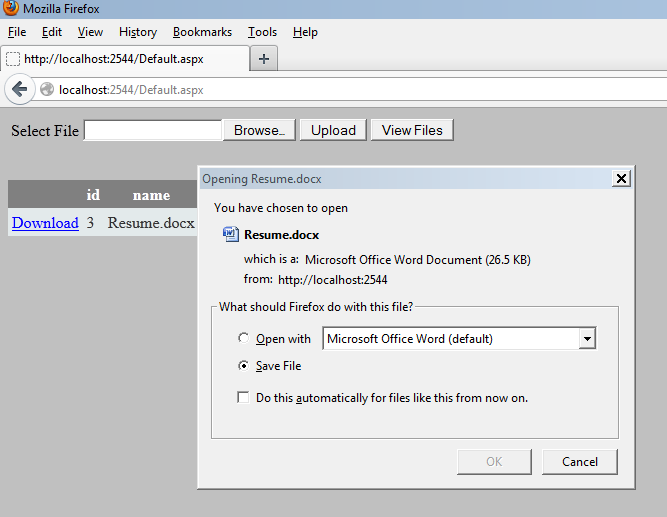The width and height of the screenshot is (667, 517).
Task: Select the Save File radio button
Action: [243, 366]
